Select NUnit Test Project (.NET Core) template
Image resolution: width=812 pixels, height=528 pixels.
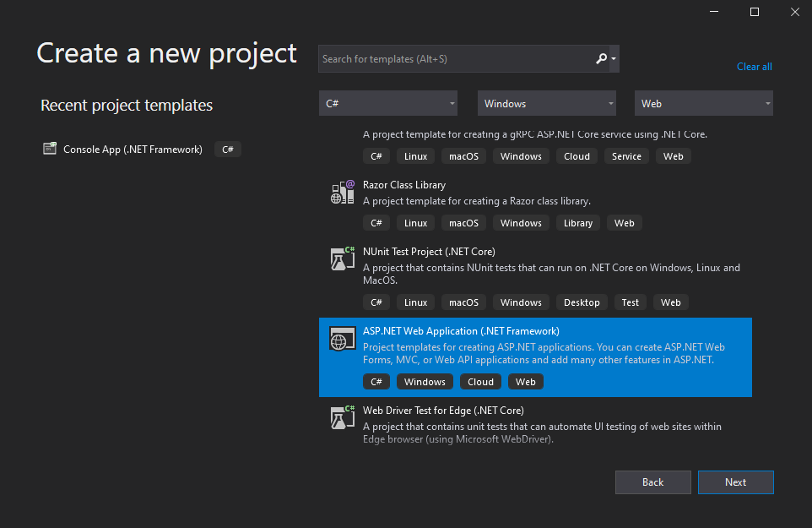click(535, 278)
